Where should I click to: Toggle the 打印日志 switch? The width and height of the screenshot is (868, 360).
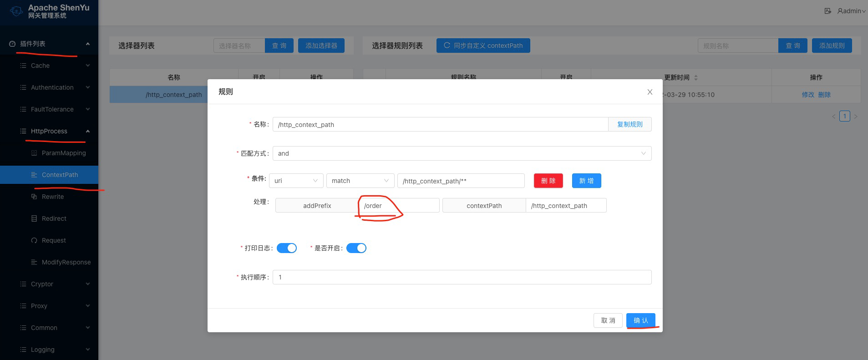point(287,248)
